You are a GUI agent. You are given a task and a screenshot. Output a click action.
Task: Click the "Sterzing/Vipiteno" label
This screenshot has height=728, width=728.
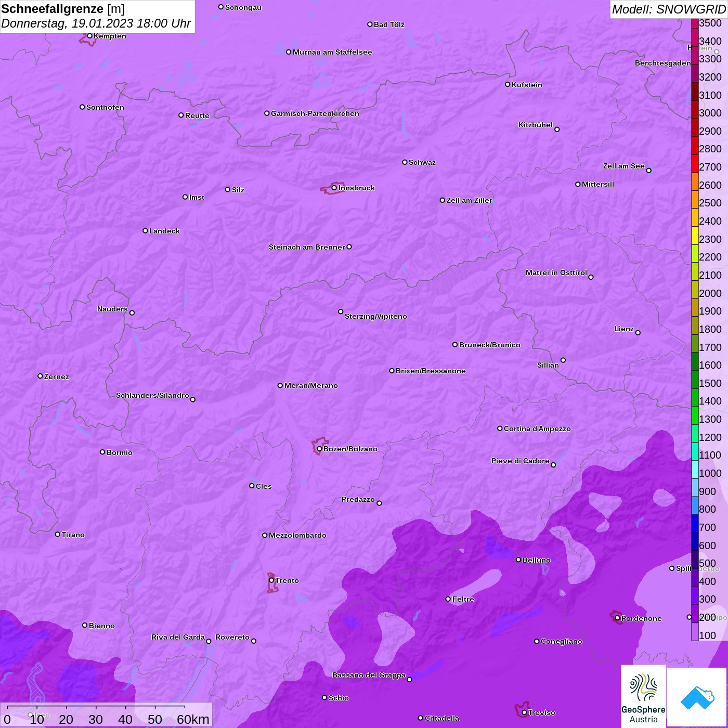click(x=376, y=316)
